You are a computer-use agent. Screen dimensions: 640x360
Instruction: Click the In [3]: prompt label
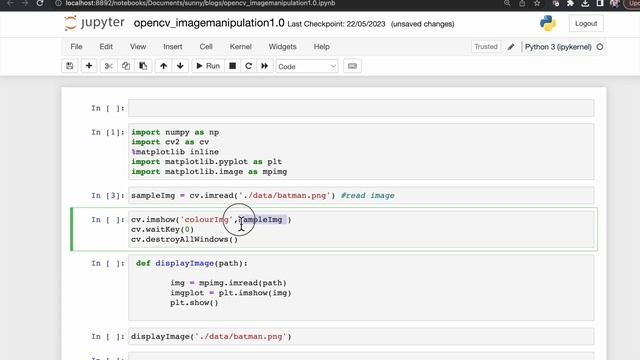(108, 196)
